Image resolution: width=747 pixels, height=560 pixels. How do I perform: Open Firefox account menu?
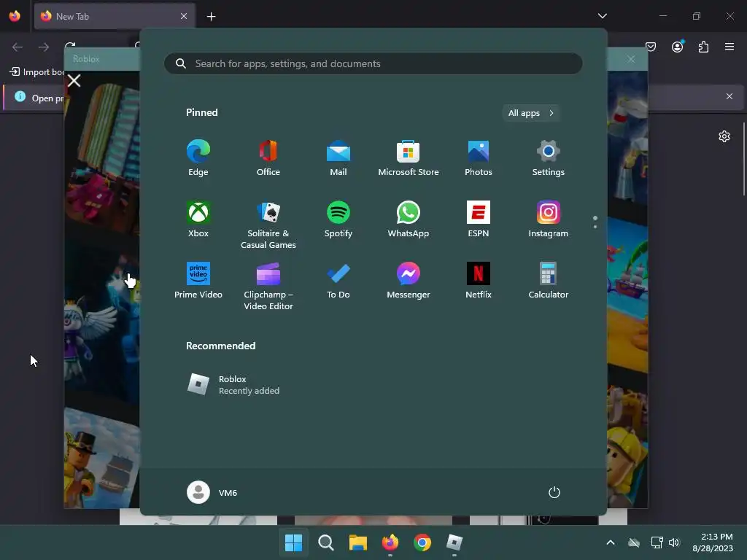pyautogui.click(x=677, y=47)
